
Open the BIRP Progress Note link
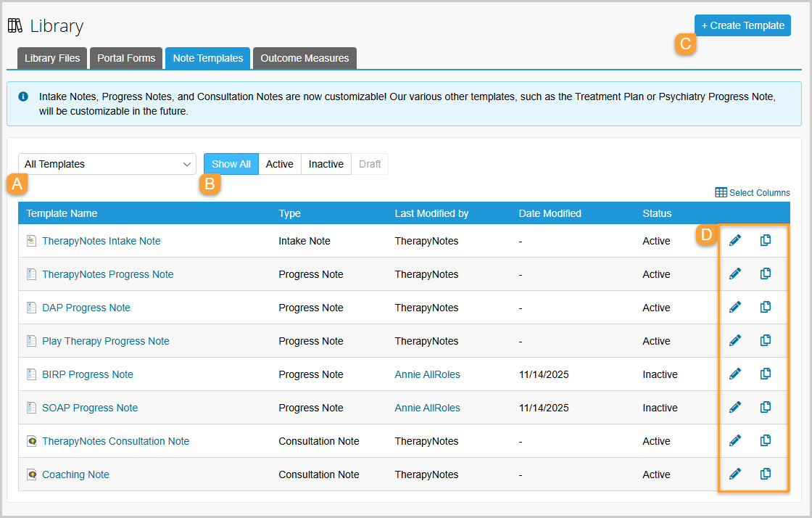click(x=88, y=374)
